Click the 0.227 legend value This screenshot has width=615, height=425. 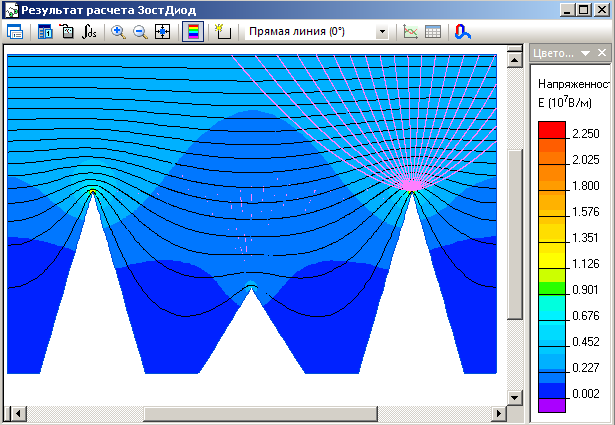[586, 367]
